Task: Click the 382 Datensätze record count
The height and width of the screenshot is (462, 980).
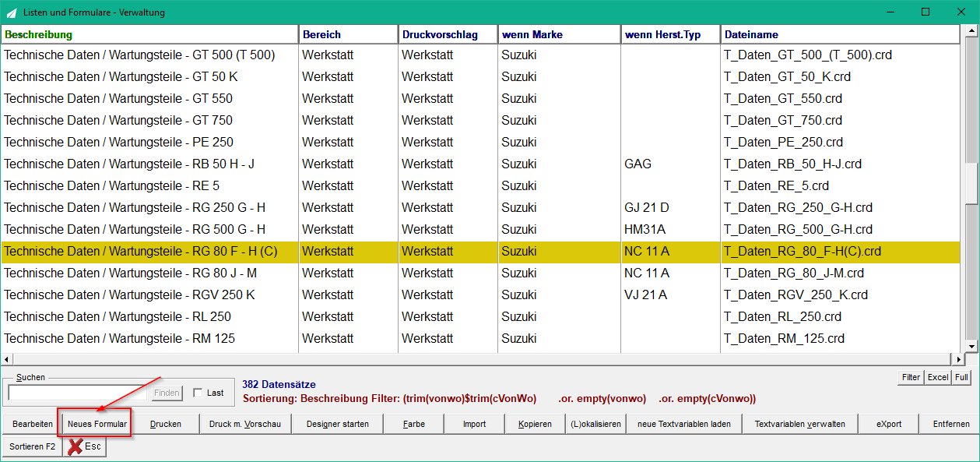Action: click(279, 385)
